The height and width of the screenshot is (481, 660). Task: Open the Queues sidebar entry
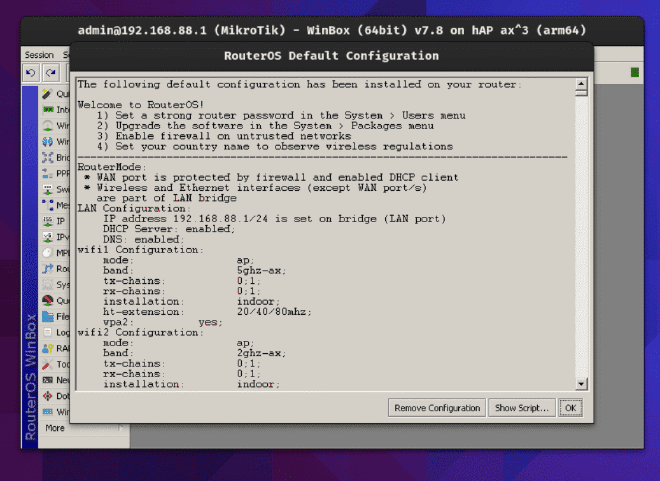click(x=55, y=300)
